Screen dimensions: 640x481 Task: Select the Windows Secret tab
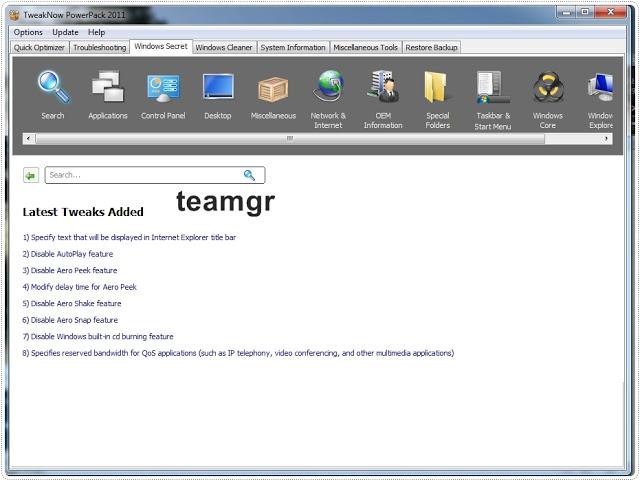point(161,46)
